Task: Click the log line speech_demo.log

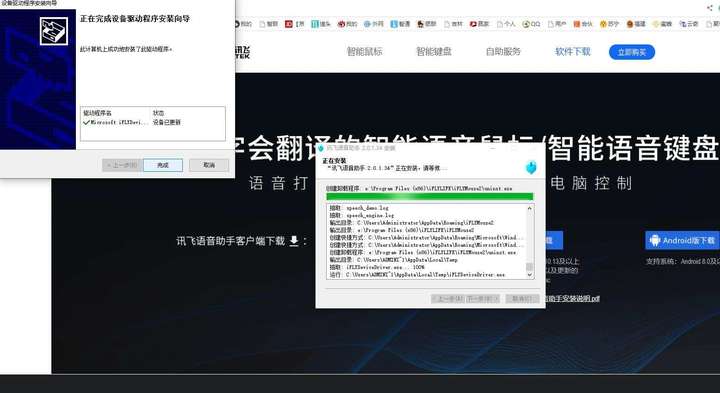Action: 359,208
